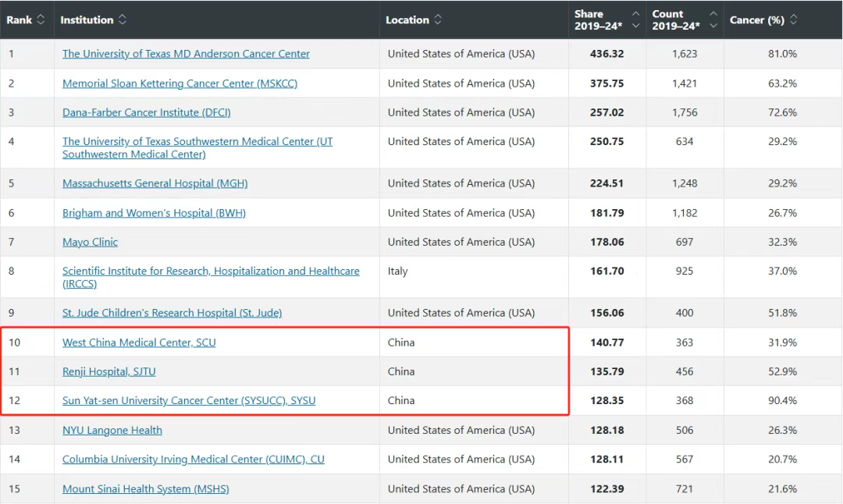Select the Italy location cell
843x504 pixels.
click(x=398, y=272)
